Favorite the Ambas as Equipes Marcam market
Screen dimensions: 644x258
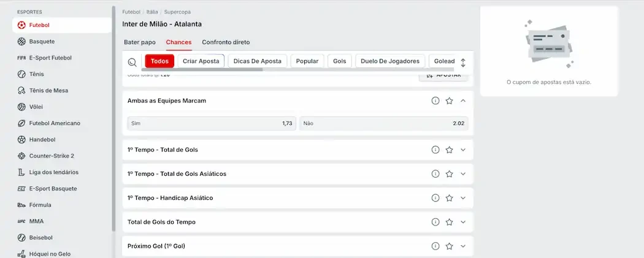tap(450, 101)
